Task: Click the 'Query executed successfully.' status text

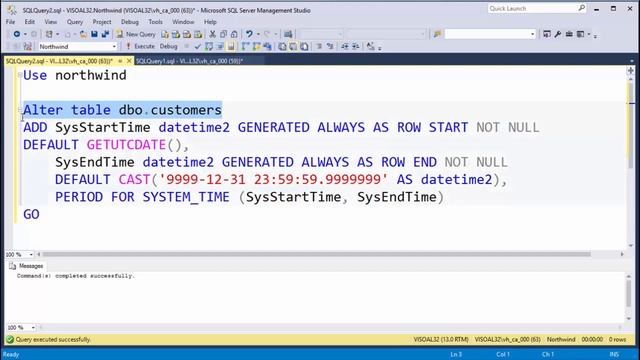Action: point(53,339)
